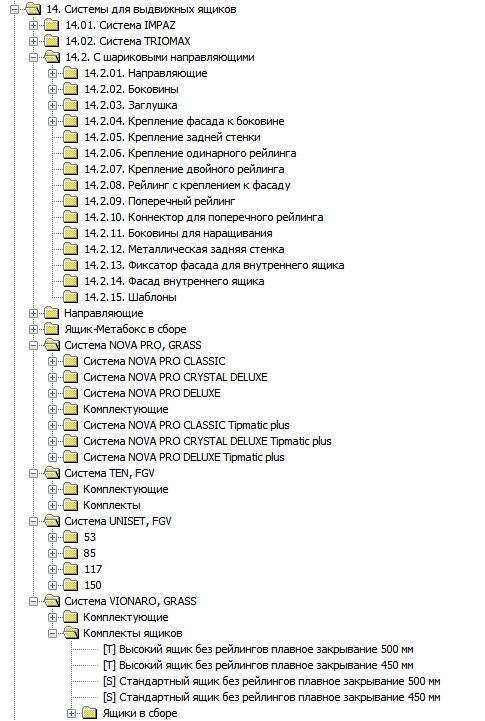Select 14.2.09. Поперечный рейлинг item
The width and height of the screenshot is (485, 721).
point(160,201)
